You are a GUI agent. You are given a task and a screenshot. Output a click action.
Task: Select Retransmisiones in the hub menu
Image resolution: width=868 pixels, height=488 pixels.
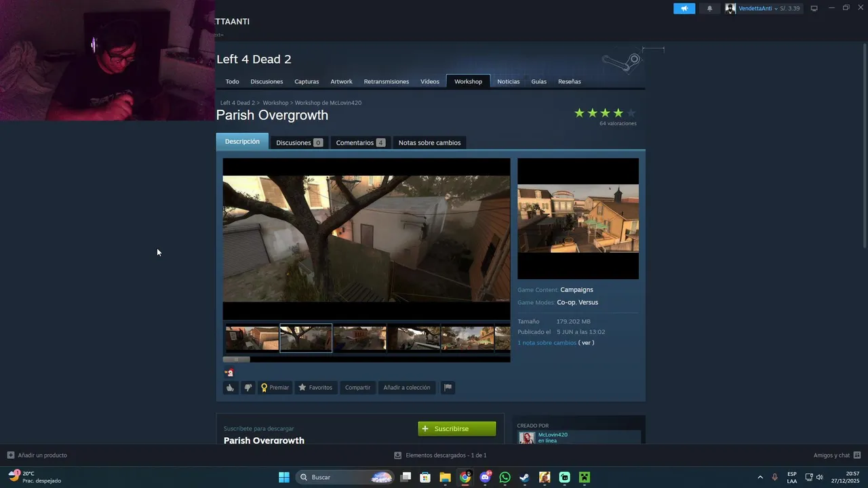pos(387,81)
